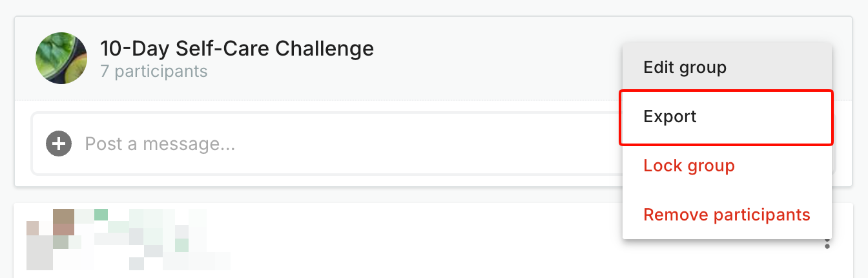This screenshot has width=868, height=278.
Task: Click the Lock group text
Action: click(689, 166)
